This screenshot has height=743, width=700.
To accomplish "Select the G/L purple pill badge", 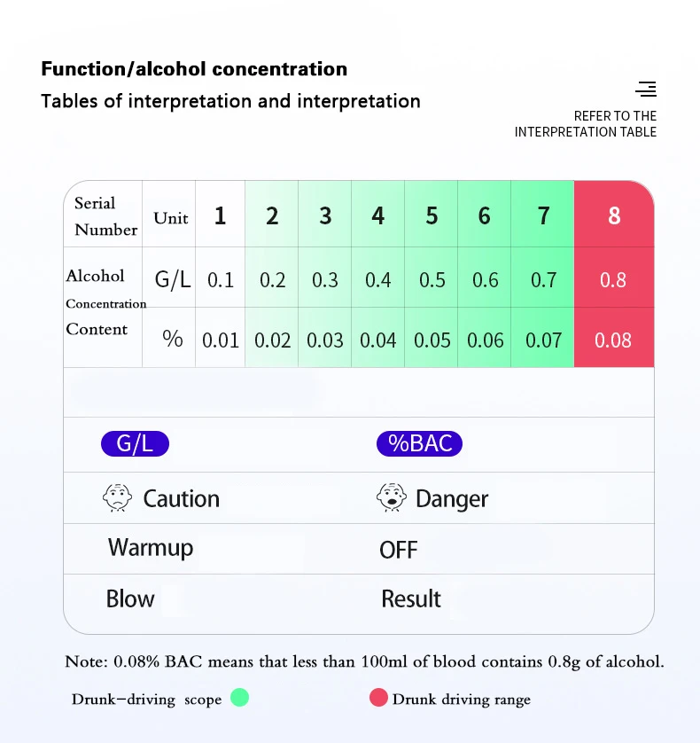I will tap(135, 443).
